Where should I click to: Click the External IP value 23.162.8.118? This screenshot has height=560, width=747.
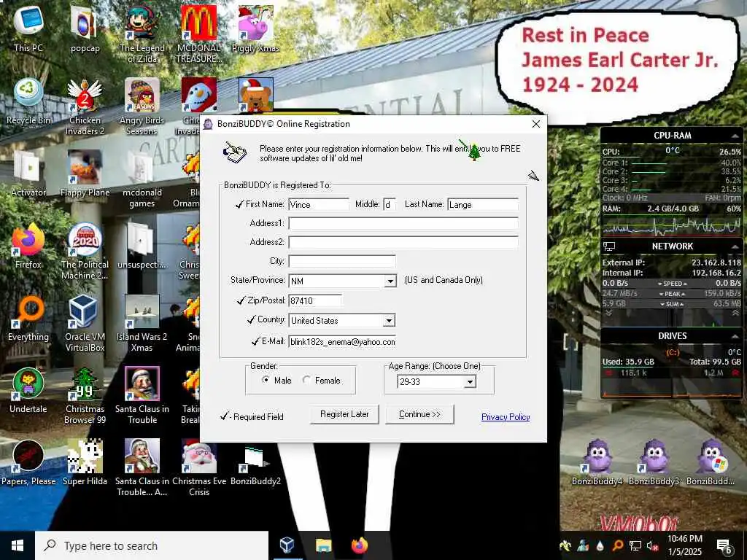point(716,262)
